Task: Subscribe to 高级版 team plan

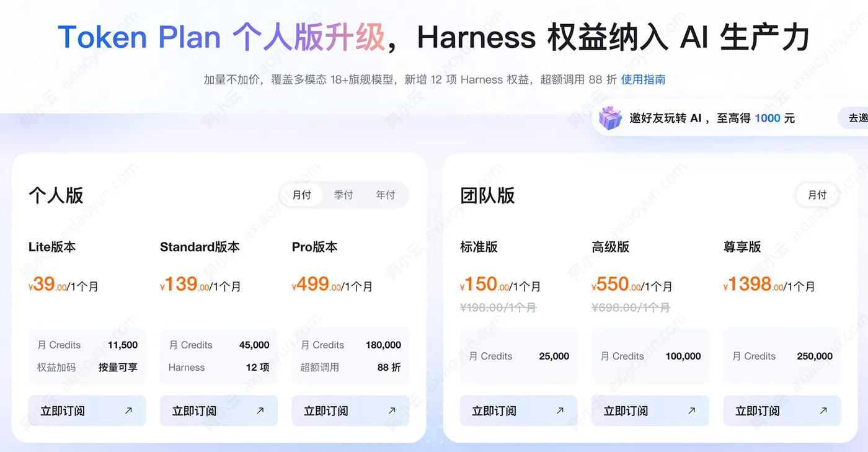Action: [650, 410]
